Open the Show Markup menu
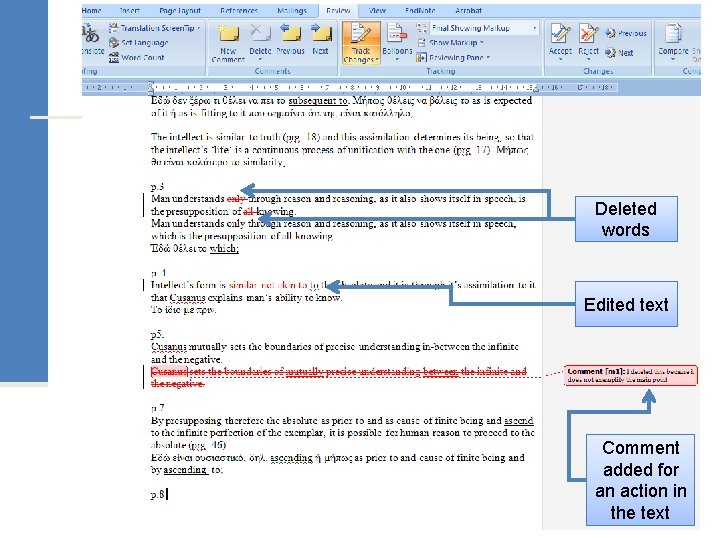Viewport: 720px width, 540px height. coord(450,43)
